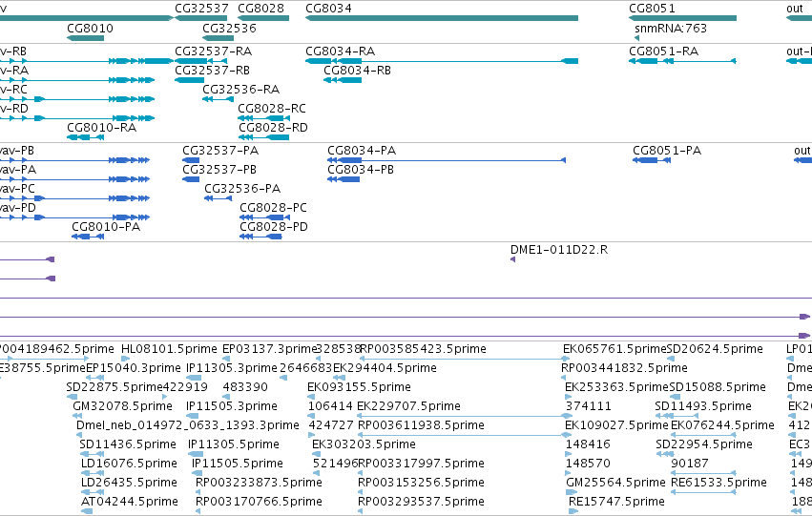Open transcript label CG32536-RA
This screenshot has width=812, height=516.
click(x=240, y=89)
